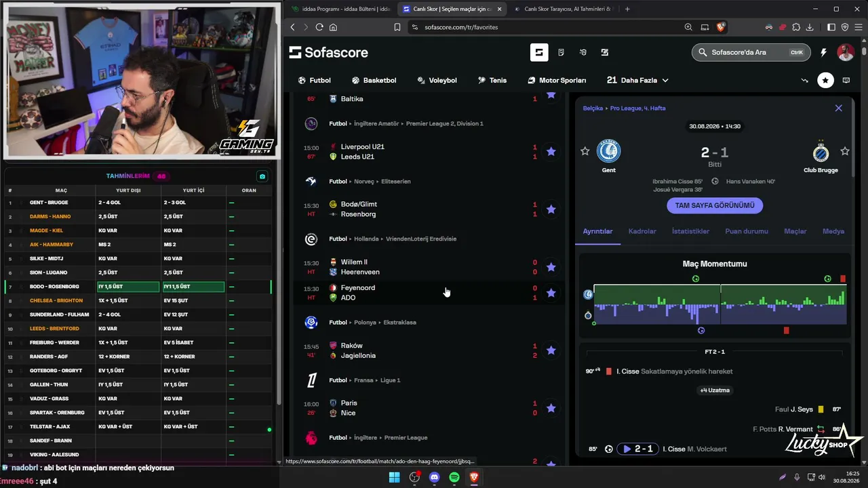Open the Ekstraklasa league link
This screenshot has width=868, height=488.
[x=401, y=322]
